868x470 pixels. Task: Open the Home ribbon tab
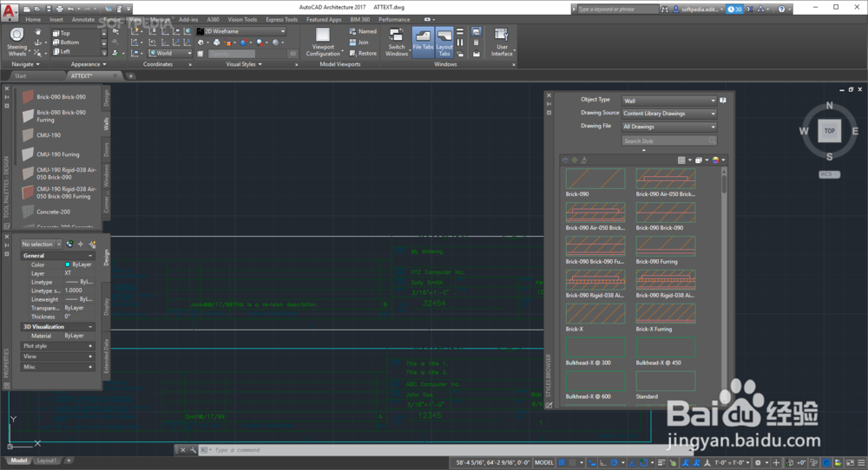coord(33,19)
